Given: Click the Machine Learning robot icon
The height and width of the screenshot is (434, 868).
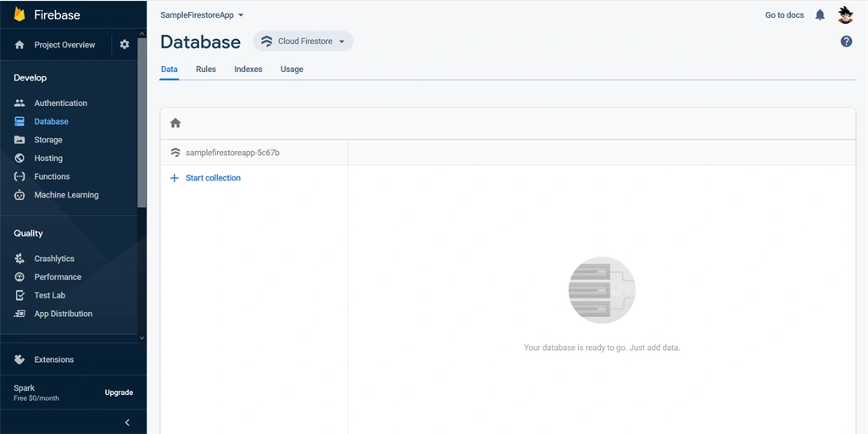Looking at the screenshot, I should pos(19,195).
